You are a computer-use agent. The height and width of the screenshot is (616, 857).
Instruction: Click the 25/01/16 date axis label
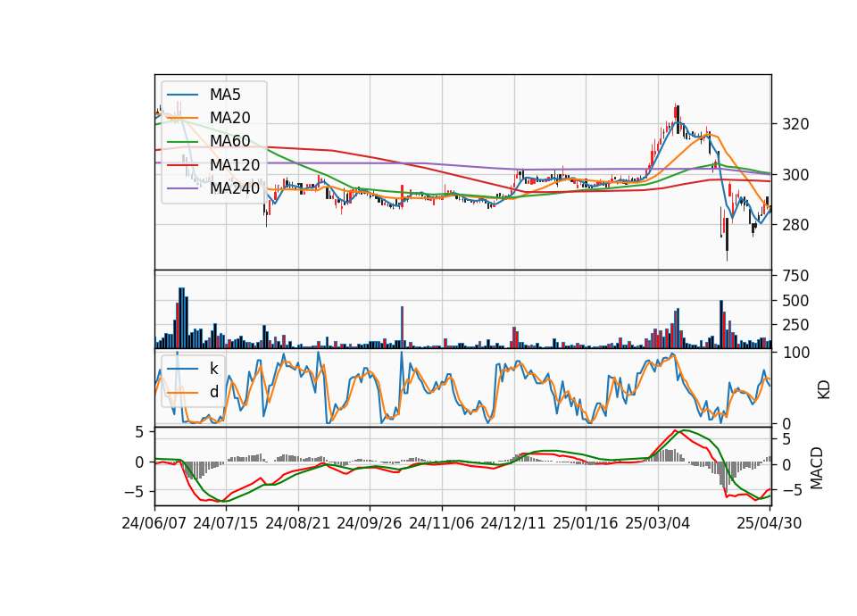pyautogui.click(x=586, y=523)
